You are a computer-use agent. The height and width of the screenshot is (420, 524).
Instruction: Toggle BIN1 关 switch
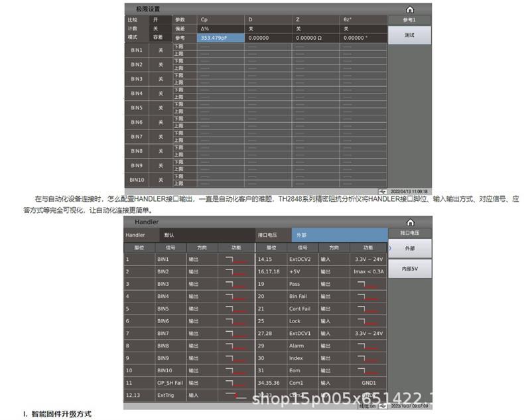161,50
